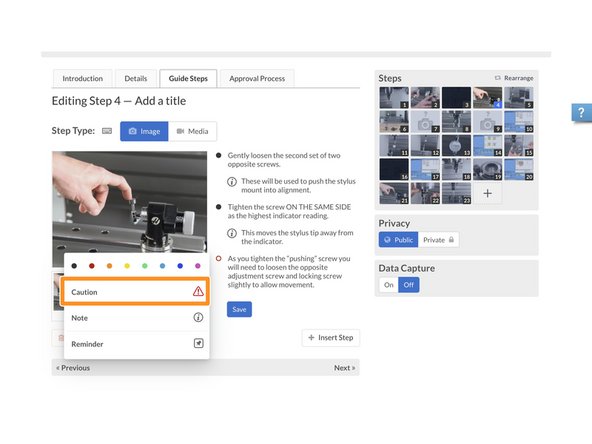The height and width of the screenshot is (444, 592).
Task: Open the Guide Steps tab
Action: click(x=188, y=79)
